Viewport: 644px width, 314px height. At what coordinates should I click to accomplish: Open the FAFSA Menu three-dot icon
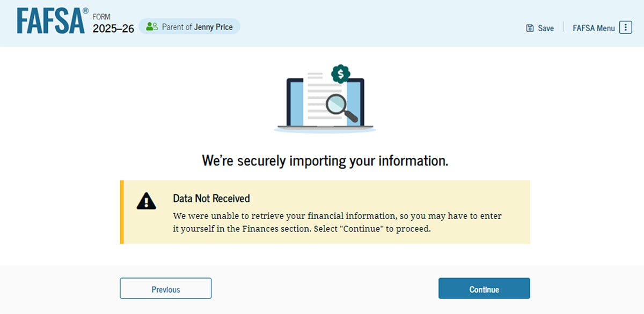626,27
